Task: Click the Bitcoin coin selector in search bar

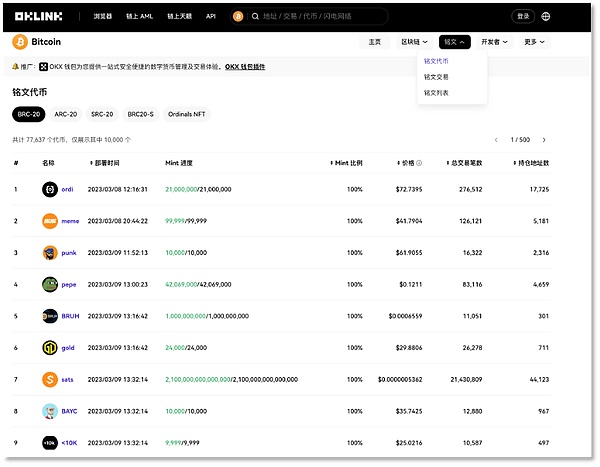Action: (238, 17)
